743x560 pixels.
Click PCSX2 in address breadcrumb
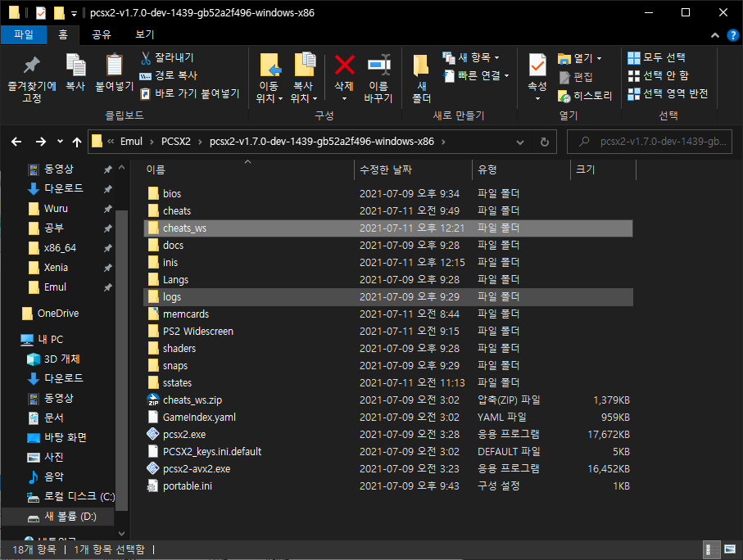176,142
